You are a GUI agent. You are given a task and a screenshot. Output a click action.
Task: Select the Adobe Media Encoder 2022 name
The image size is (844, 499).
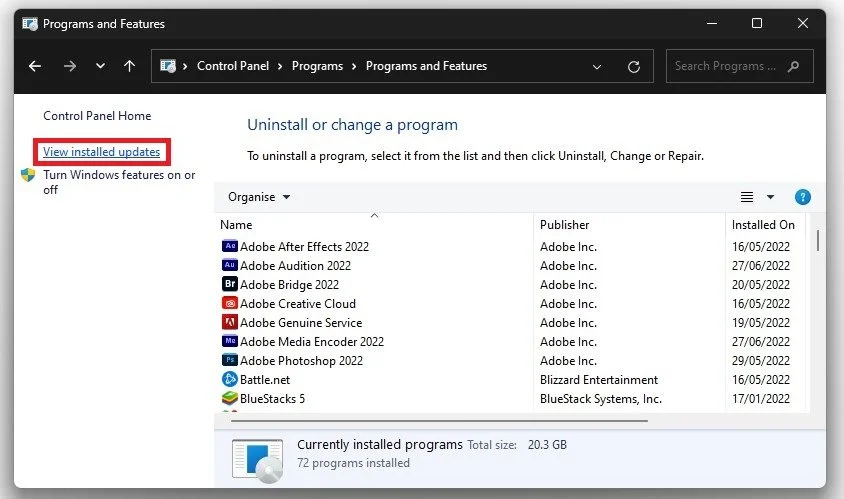click(312, 342)
